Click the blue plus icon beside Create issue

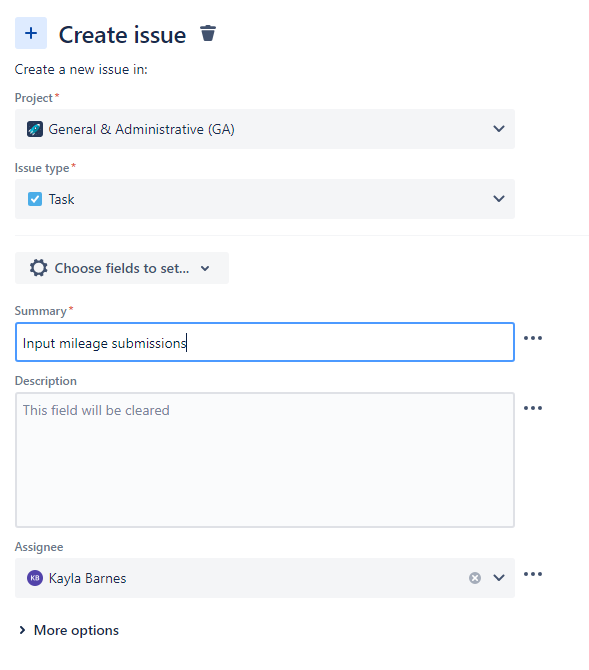point(31,33)
